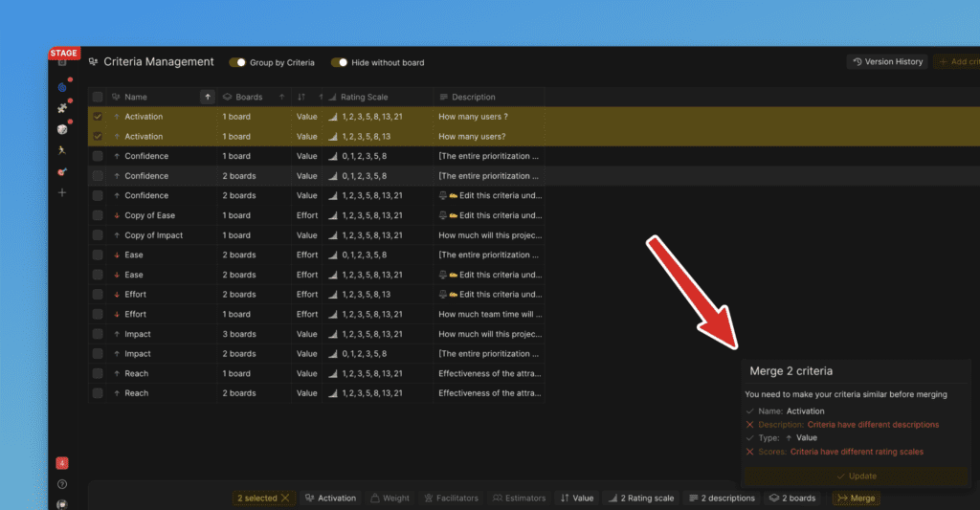Image resolution: width=980 pixels, height=510 pixels.
Task: Toggle the Group by Criteria switch
Action: [x=236, y=63]
